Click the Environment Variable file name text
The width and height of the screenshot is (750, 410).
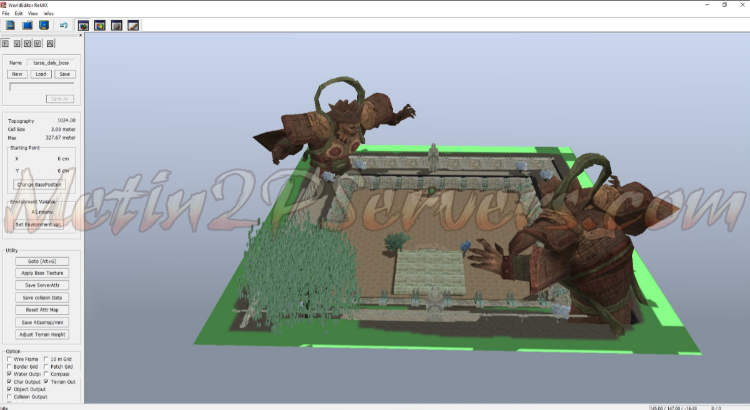[x=42, y=212]
